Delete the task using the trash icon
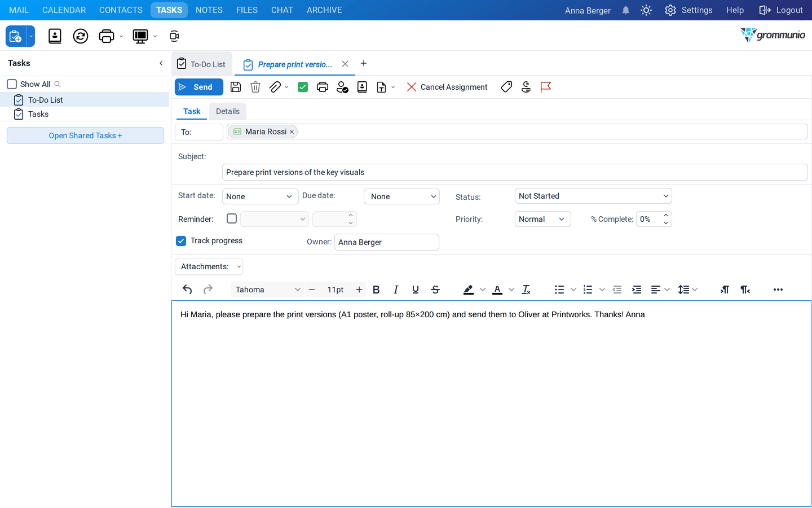The width and height of the screenshot is (812, 508). (255, 87)
